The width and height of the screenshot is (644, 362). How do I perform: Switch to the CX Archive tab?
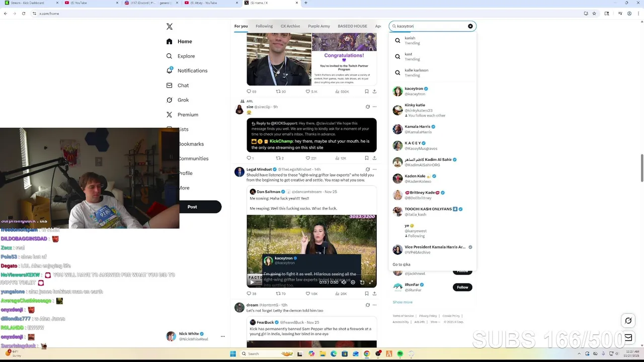tap(290, 26)
